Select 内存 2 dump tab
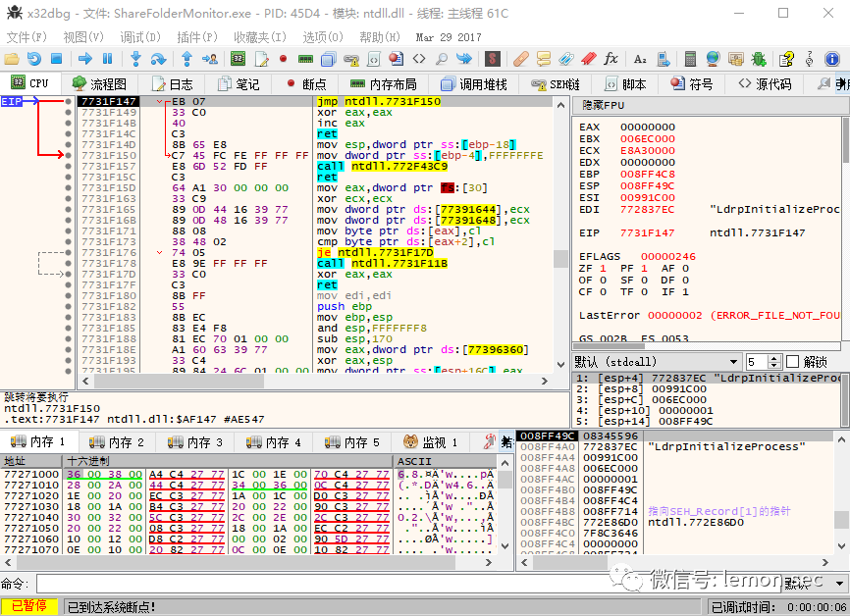850x616 pixels. (117, 442)
